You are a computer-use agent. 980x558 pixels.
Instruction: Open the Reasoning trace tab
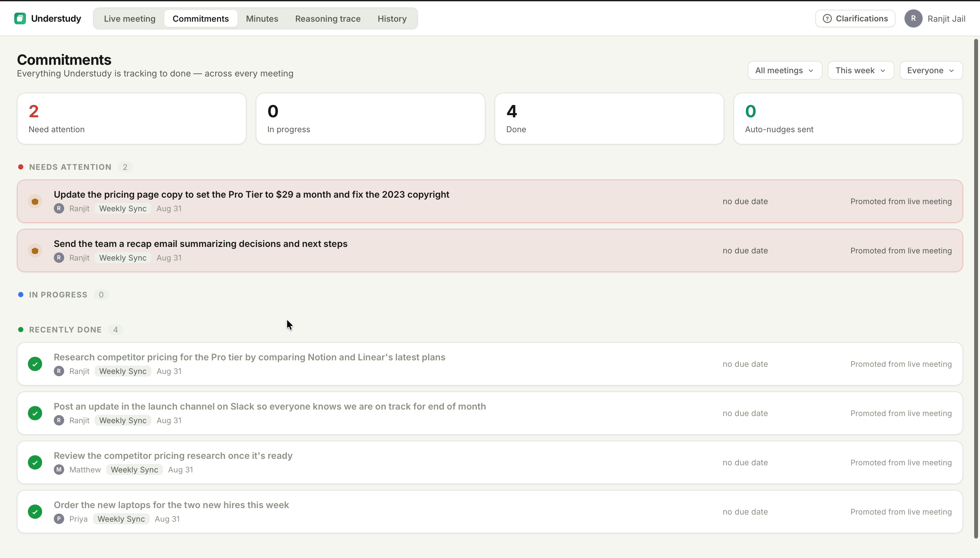tap(328, 18)
